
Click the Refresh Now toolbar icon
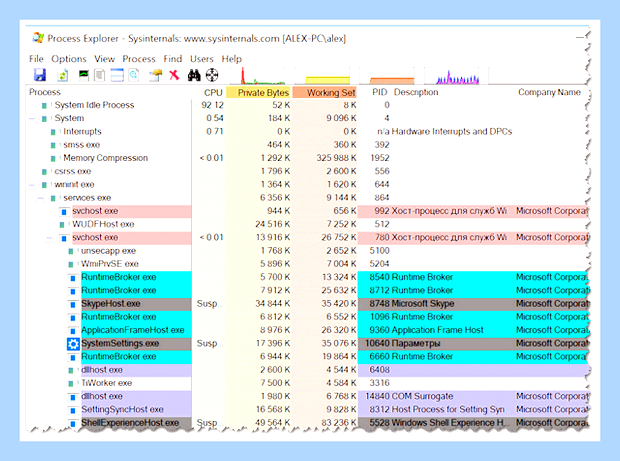pos(62,75)
